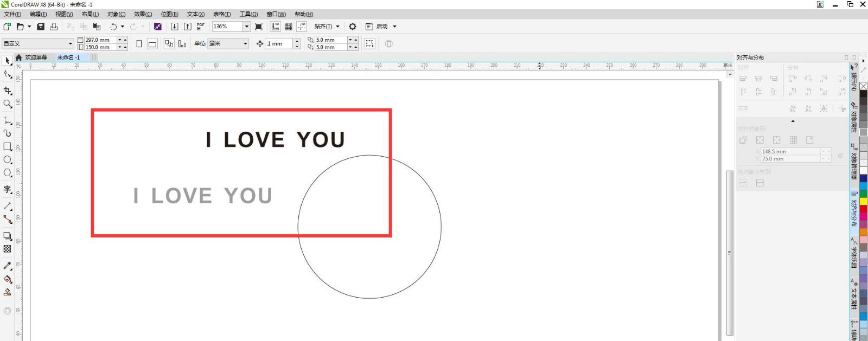The width and height of the screenshot is (868, 341).
Task: Expand the 自定义 page size dropdown
Action: click(70, 44)
